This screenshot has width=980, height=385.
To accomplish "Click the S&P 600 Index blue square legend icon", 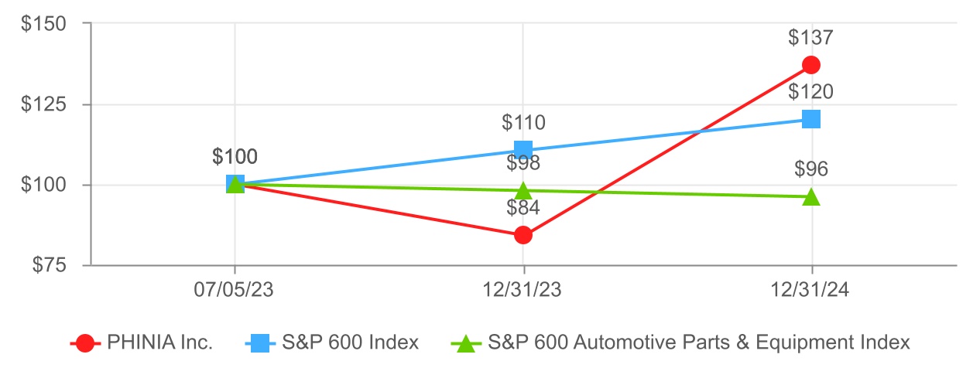I will (261, 343).
